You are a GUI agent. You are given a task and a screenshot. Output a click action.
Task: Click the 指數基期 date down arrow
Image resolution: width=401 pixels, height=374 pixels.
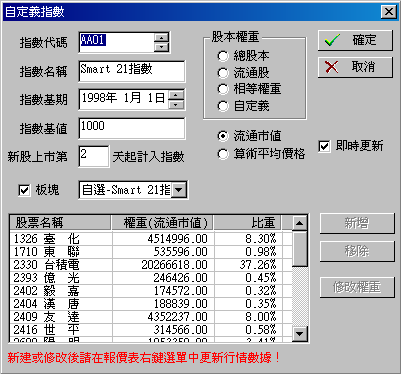pyautogui.click(x=176, y=105)
